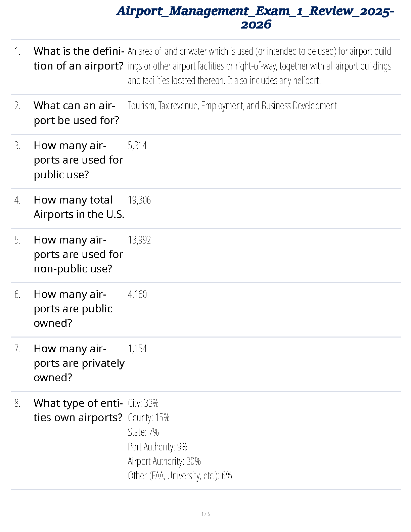The height and width of the screenshot is (532, 411).
Task: Click question "What can an airport be used for?"
Action: tap(76, 113)
